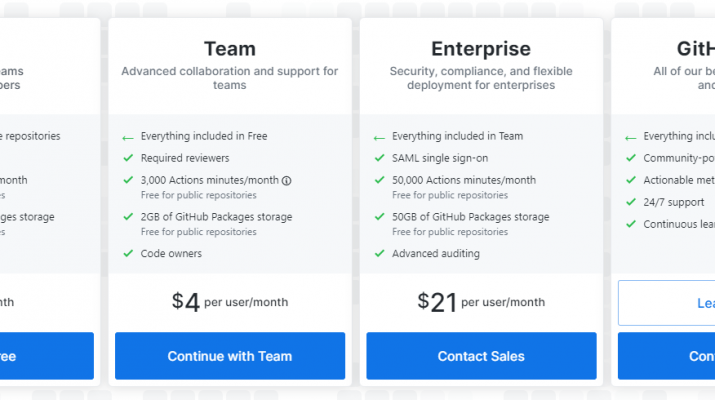Image resolution: width=715 pixels, height=400 pixels.
Task: Select the Enterprise plan heading
Action: [x=481, y=49]
